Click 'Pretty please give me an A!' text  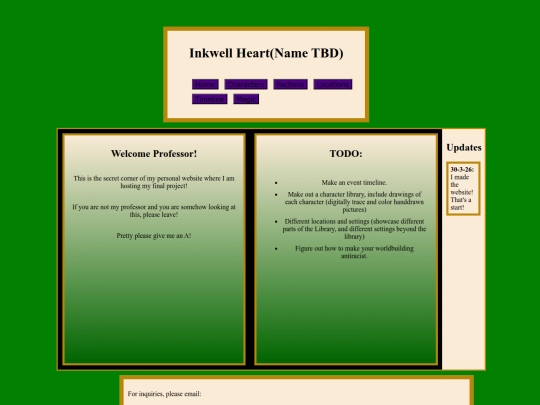(154, 236)
